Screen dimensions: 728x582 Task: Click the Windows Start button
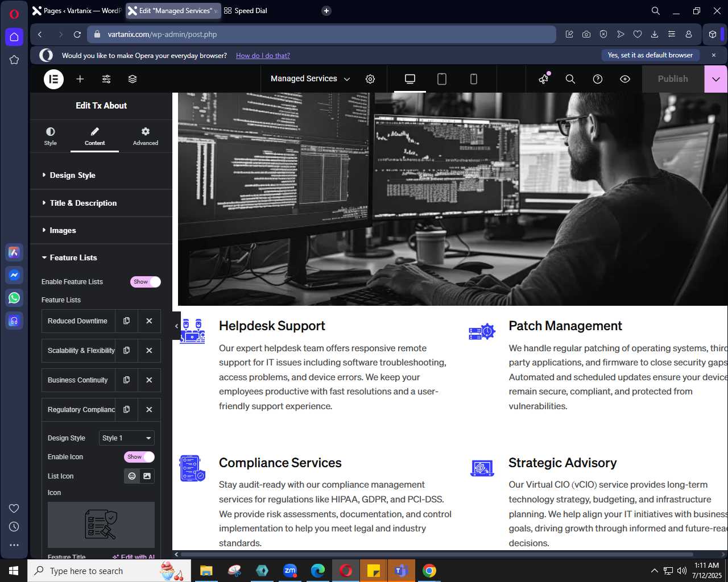pos(14,571)
